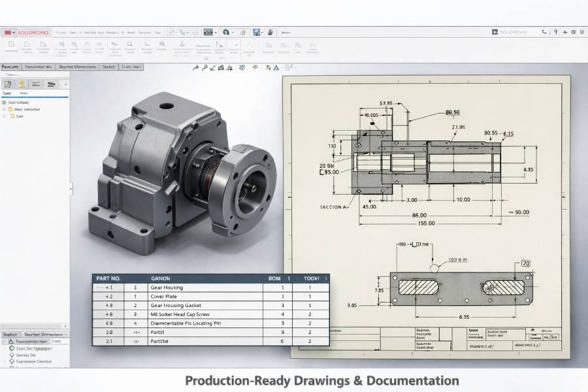This screenshot has width=588, height=392.
Task: Open the fourth manager tab icon in the left panel
Action: pos(51,84)
